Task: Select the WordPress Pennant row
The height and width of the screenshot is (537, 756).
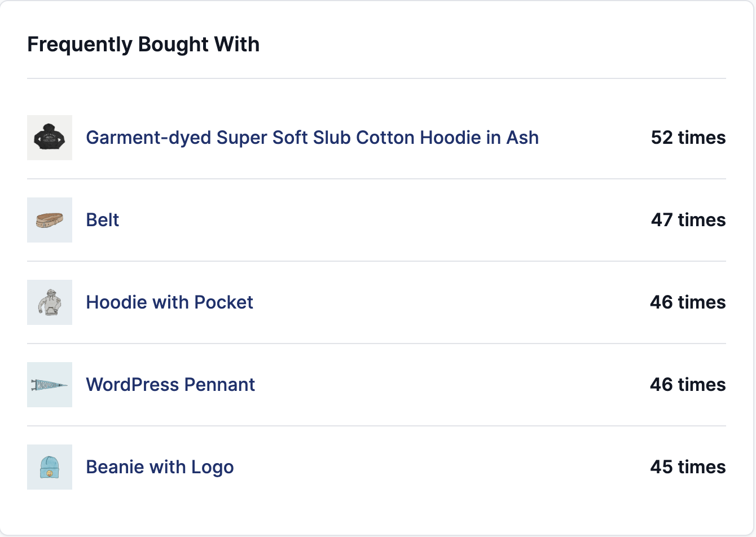Action: tap(378, 385)
